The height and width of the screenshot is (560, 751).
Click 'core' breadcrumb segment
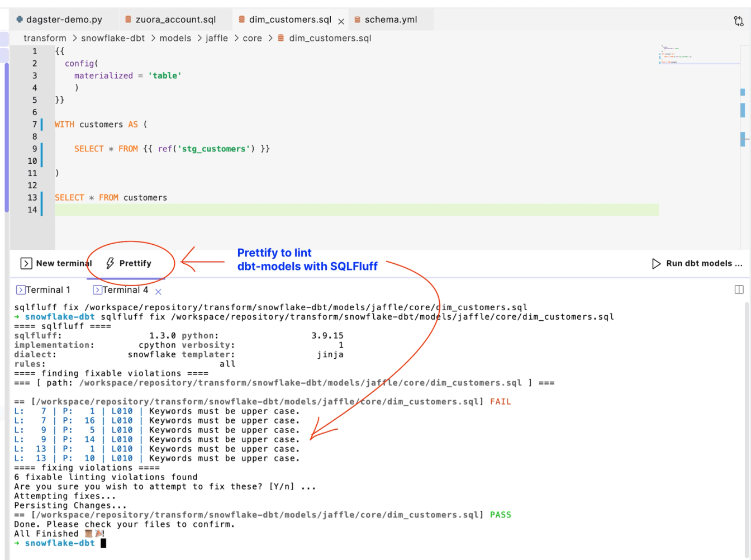252,38
